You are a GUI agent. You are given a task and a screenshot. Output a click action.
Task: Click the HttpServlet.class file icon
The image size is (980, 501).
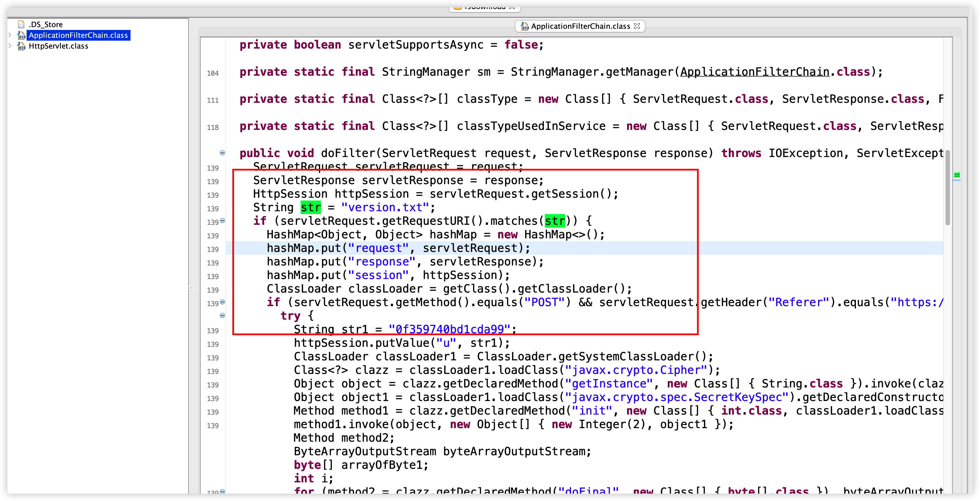pyautogui.click(x=21, y=46)
